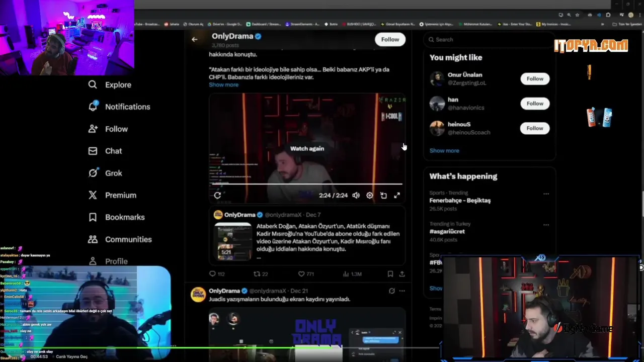Open Bookmarks in the sidebar

point(117,217)
